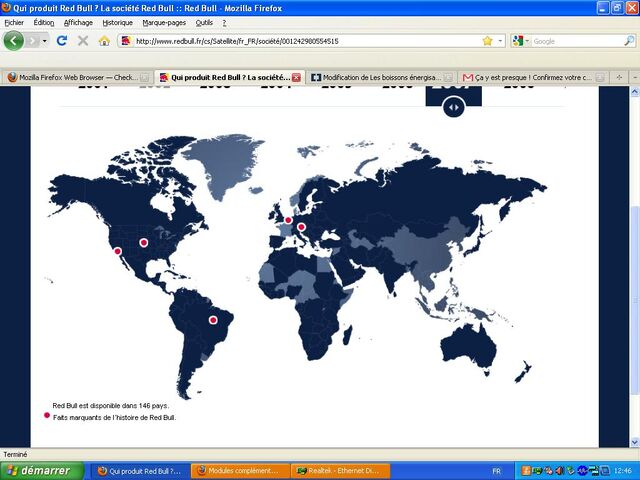640x480 pixels.
Task: Open the address bar history dropdown
Action: click(x=500, y=41)
